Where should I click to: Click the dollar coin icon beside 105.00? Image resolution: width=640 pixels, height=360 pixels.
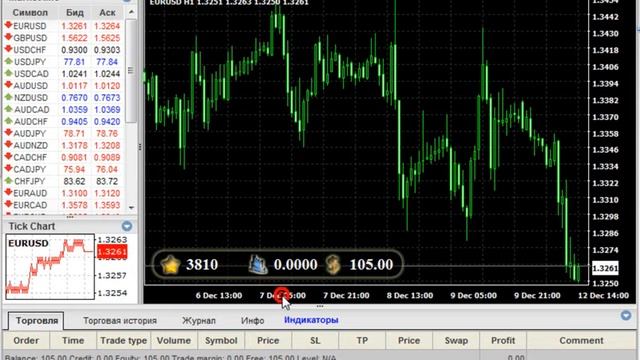tap(333, 264)
